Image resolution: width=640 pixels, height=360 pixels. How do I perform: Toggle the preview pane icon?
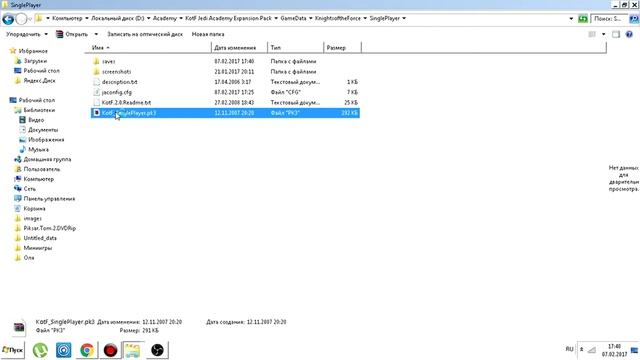pos(616,34)
